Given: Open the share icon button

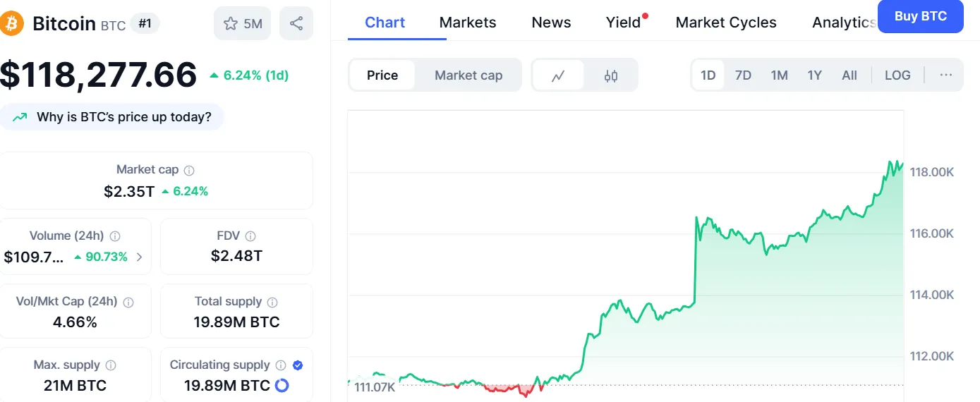Looking at the screenshot, I should 296,24.
